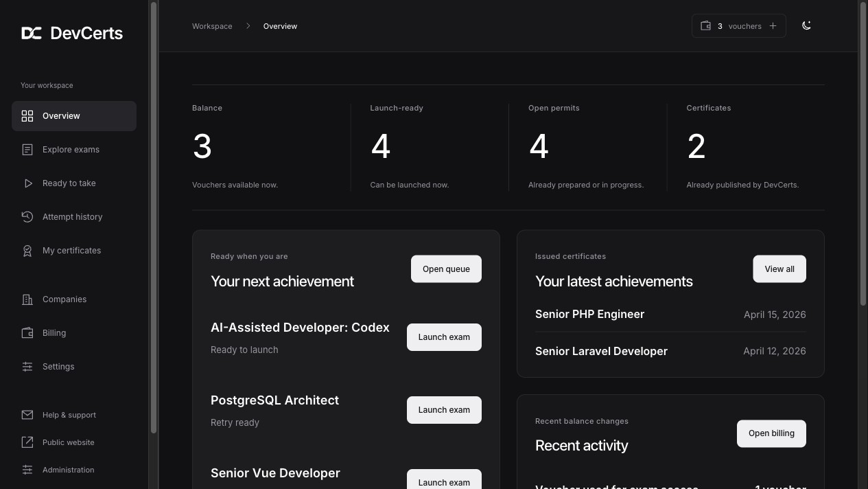The width and height of the screenshot is (868, 489).
Task: Click the Overview grid icon in sidebar
Action: 27,116
